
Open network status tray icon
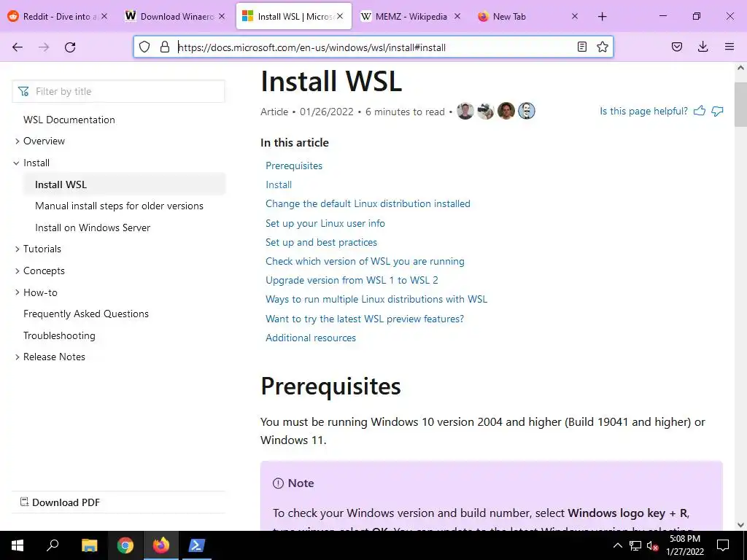[635, 545]
